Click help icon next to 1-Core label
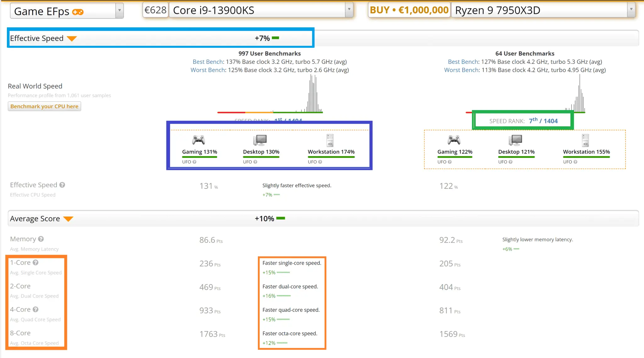Image resolution: width=644 pixels, height=358 pixels. tap(36, 262)
